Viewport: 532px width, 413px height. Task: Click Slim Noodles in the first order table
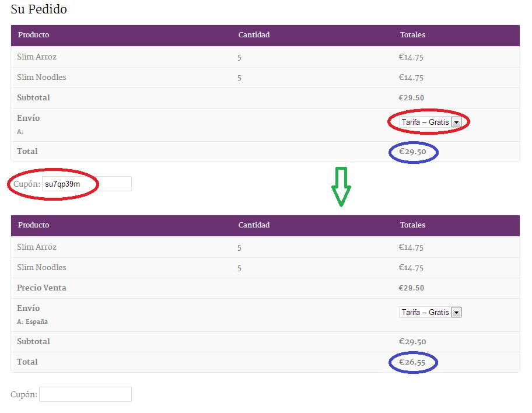(x=41, y=78)
